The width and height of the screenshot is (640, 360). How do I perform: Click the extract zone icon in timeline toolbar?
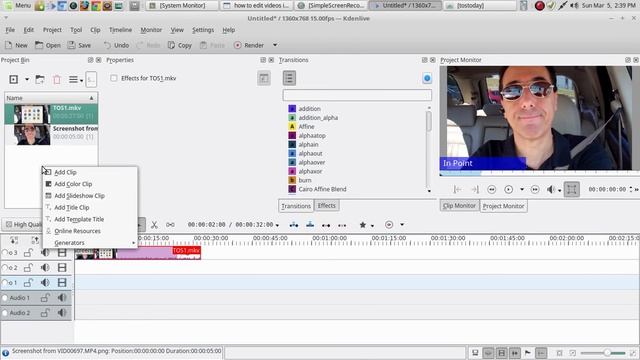[x=326, y=225]
